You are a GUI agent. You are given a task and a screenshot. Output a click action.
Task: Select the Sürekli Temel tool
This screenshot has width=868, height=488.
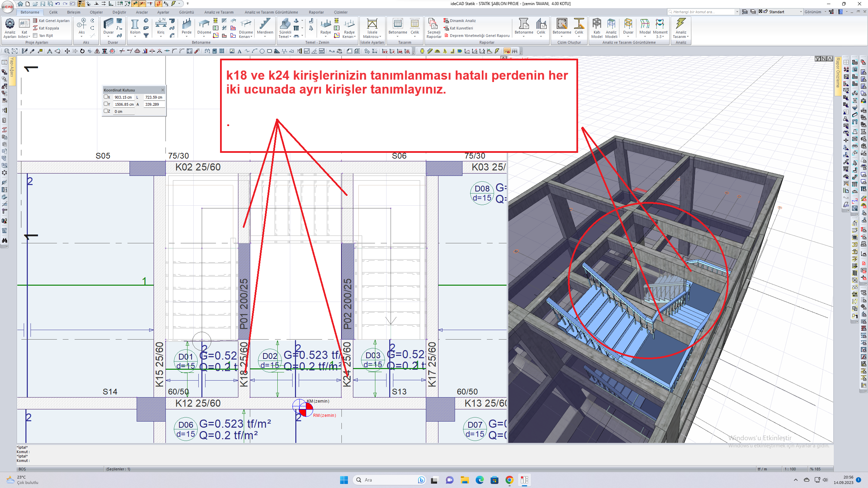(x=285, y=28)
